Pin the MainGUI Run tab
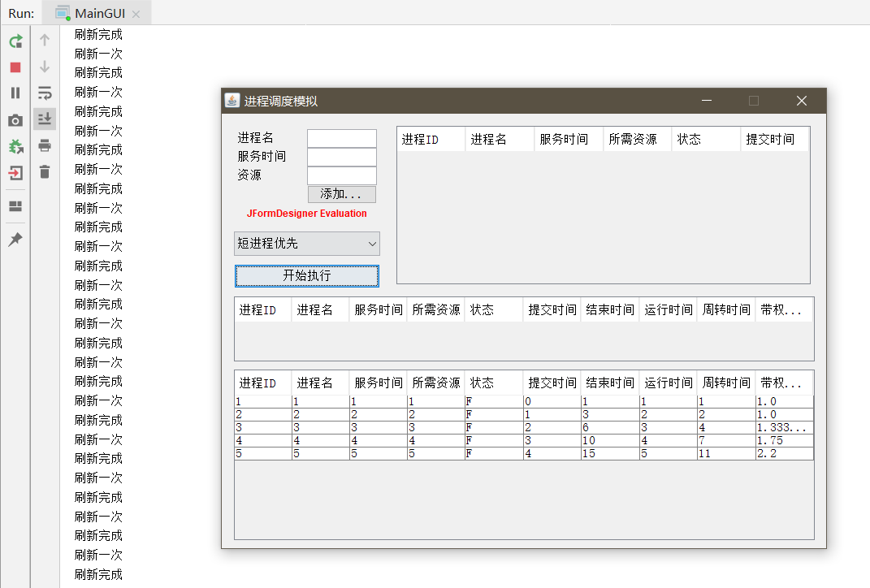870x588 pixels. tap(15, 239)
